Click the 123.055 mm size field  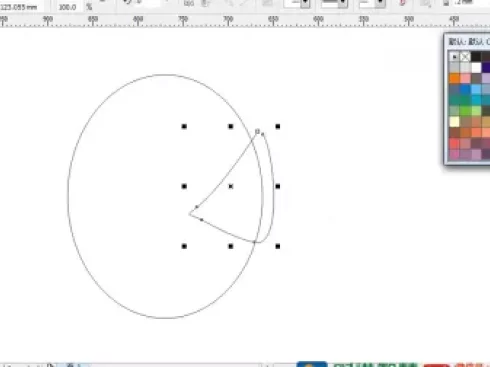[20, 7]
